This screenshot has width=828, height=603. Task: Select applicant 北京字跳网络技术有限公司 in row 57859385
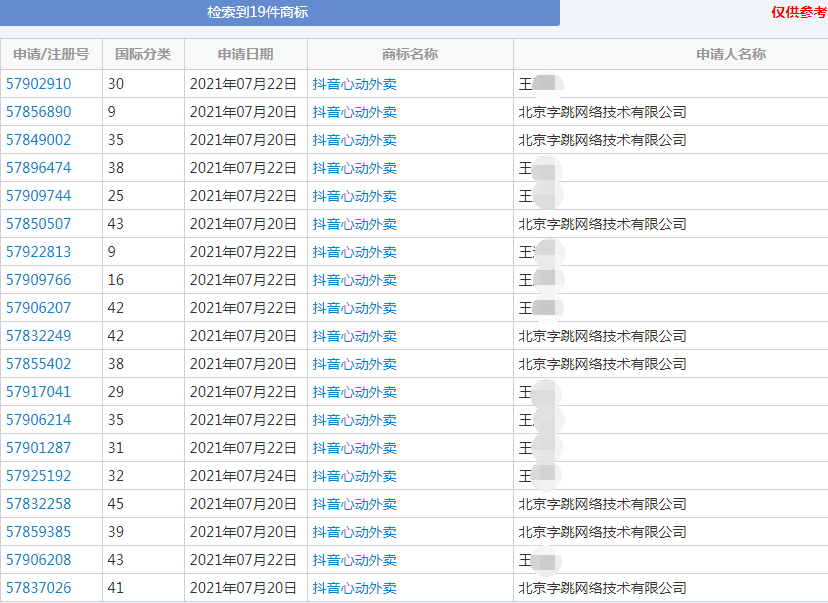click(603, 532)
